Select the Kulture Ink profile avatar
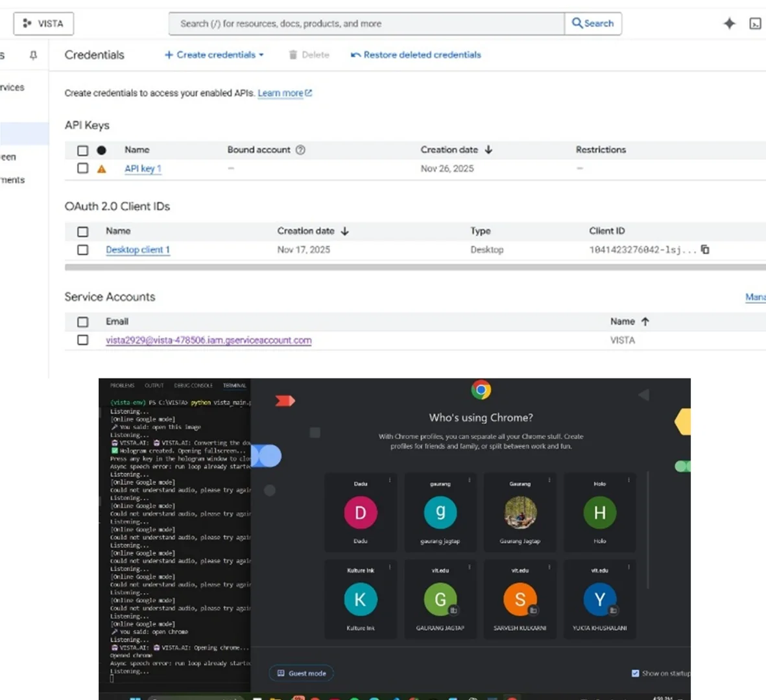Image resolution: width=766 pixels, height=700 pixels. pyautogui.click(x=361, y=599)
